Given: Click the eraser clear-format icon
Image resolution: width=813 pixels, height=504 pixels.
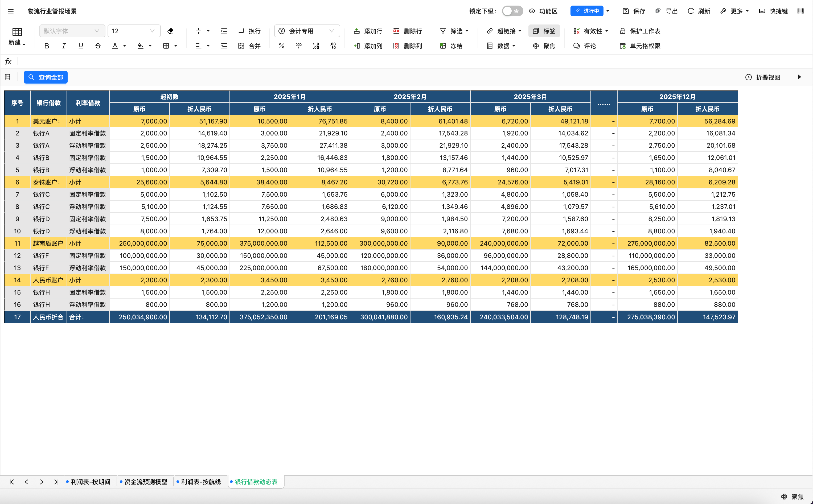Looking at the screenshot, I should click(170, 31).
